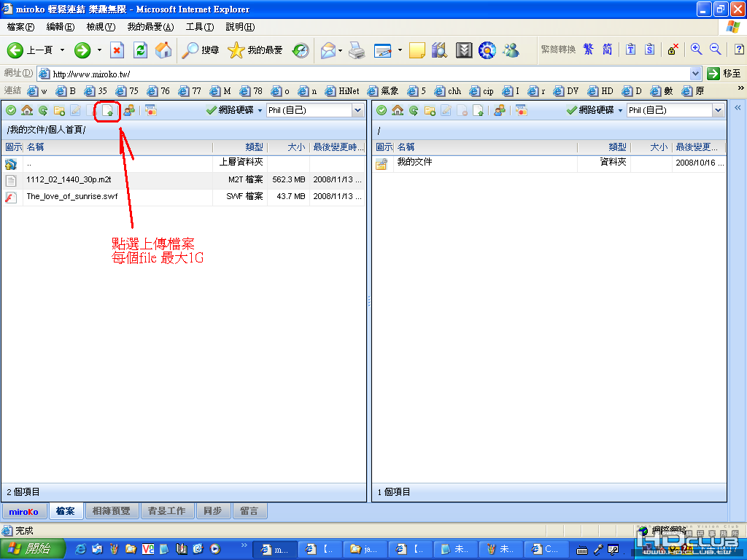Open the 編輯(E) menu

coord(61,27)
